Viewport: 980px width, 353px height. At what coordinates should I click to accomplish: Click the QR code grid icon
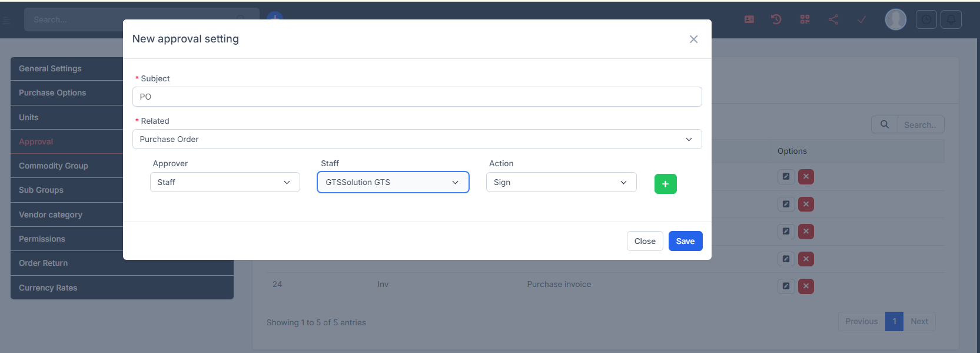(x=805, y=19)
